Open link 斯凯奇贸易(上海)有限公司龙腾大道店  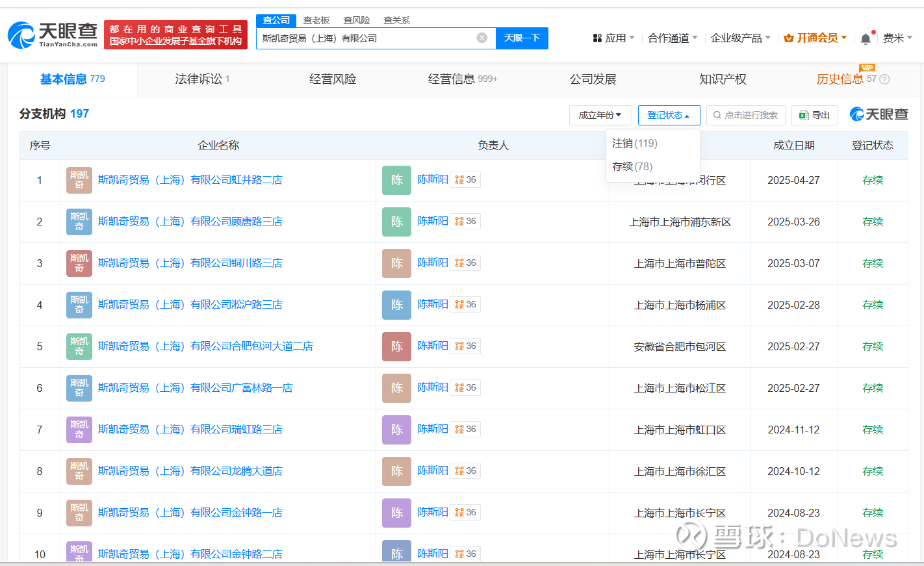point(190,471)
